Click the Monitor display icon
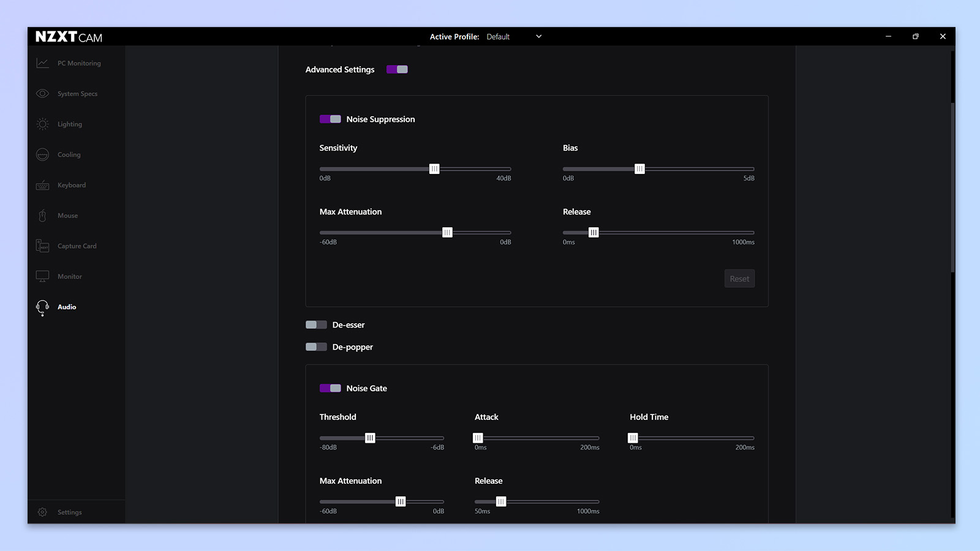 (x=42, y=277)
